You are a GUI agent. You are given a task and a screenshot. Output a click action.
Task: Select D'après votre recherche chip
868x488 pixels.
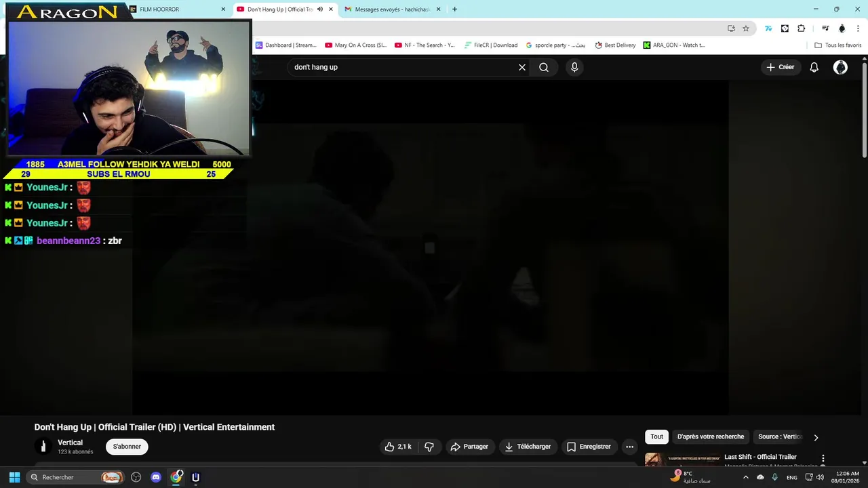click(x=710, y=436)
